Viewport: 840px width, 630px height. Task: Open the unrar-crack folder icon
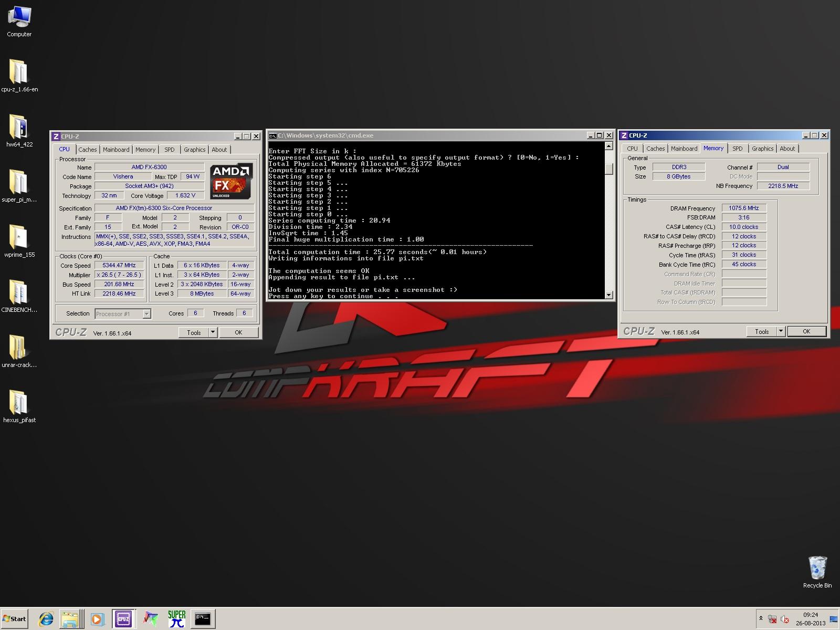point(19,351)
